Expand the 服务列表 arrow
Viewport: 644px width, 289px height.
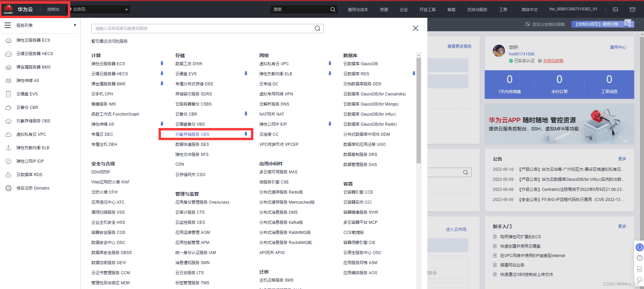(75, 25)
